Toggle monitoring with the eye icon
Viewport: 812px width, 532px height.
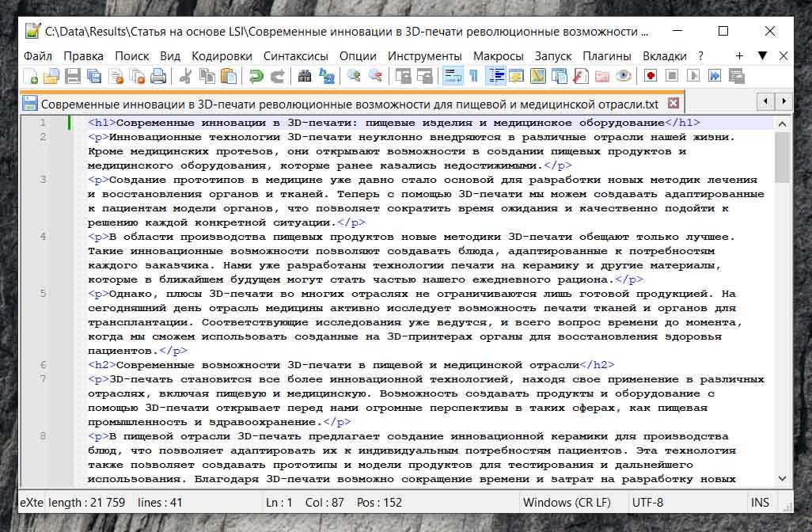pyautogui.click(x=624, y=76)
